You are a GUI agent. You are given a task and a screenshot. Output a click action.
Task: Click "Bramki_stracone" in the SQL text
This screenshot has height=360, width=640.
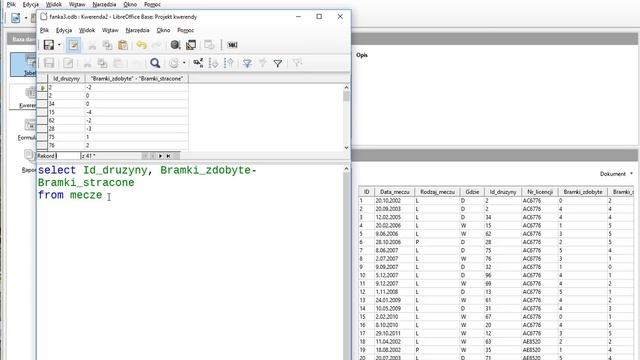tap(86, 182)
